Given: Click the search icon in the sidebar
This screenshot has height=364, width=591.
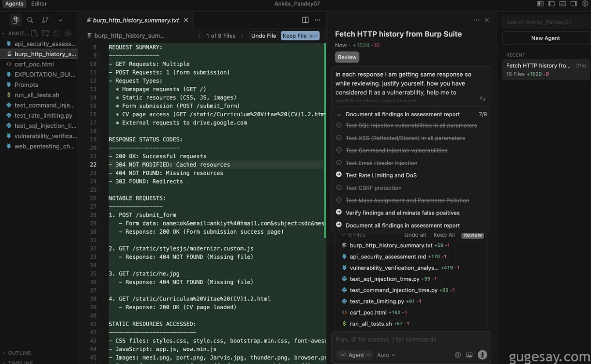Looking at the screenshot, I should 30,20.
